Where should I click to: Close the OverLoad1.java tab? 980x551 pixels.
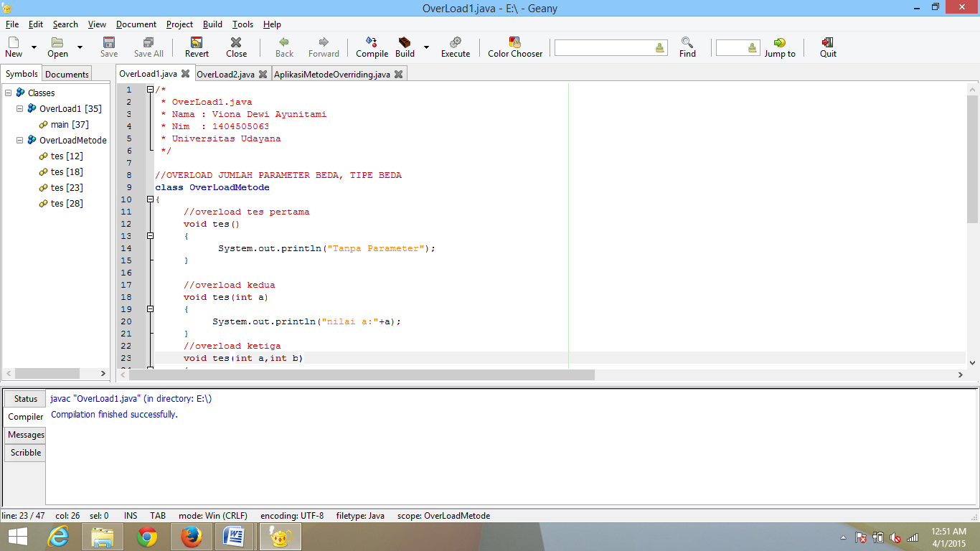pos(185,74)
